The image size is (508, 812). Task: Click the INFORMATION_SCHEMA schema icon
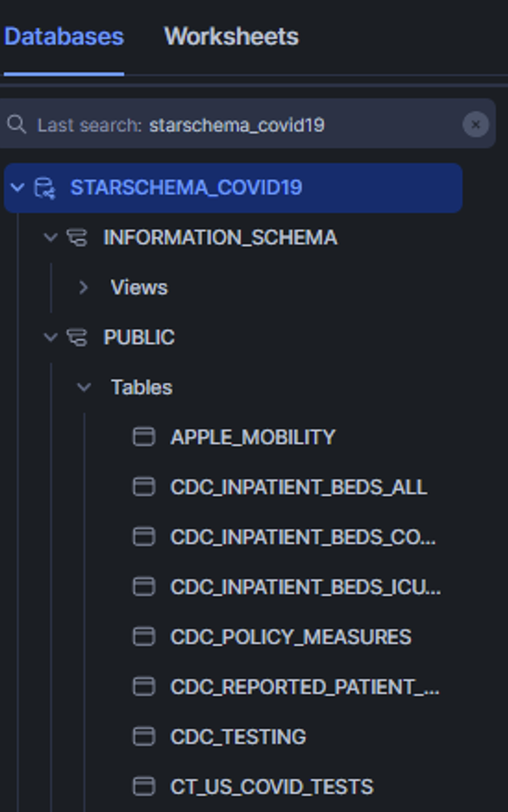pos(77,238)
